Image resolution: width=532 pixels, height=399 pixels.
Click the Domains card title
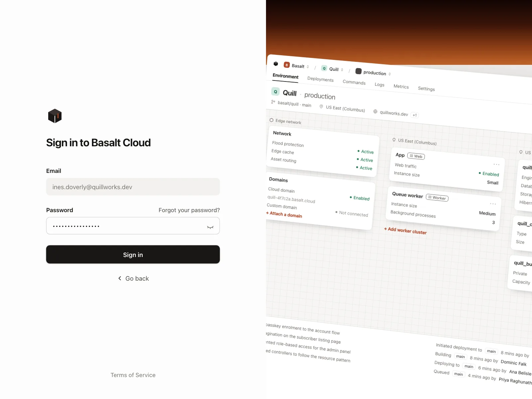click(x=278, y=180)
